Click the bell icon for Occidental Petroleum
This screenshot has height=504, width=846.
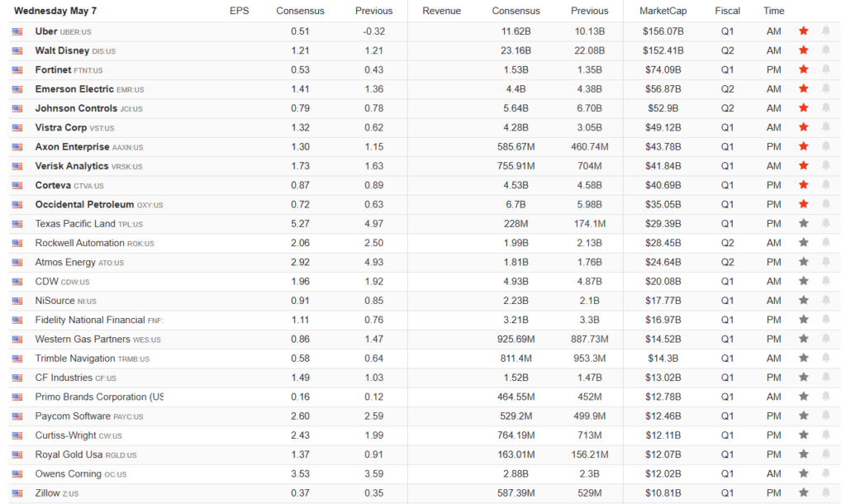click(x=825, y=204)
